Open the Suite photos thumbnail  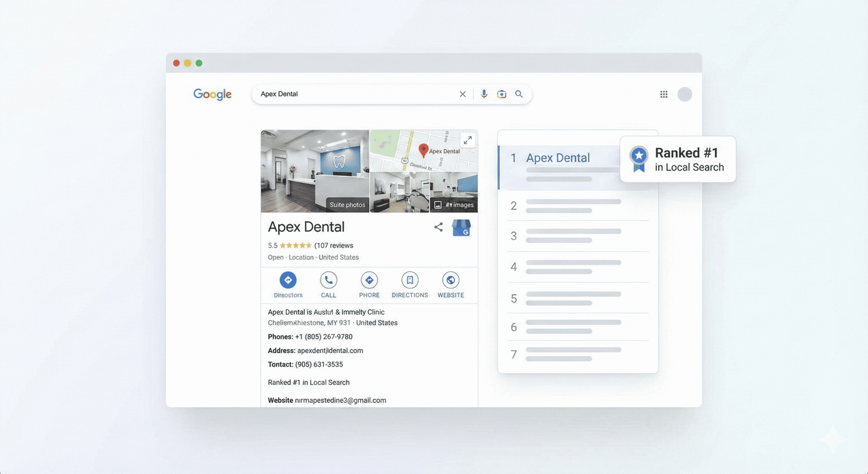tap(315, 171)
